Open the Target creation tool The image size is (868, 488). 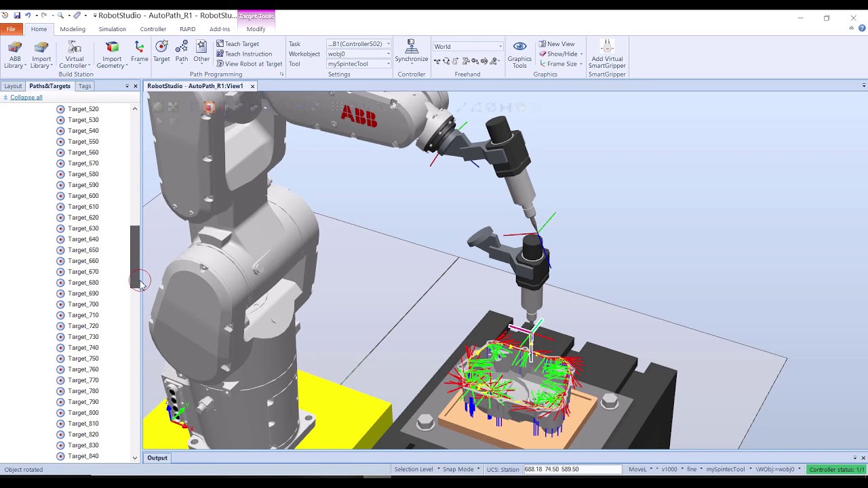(161, 52)
